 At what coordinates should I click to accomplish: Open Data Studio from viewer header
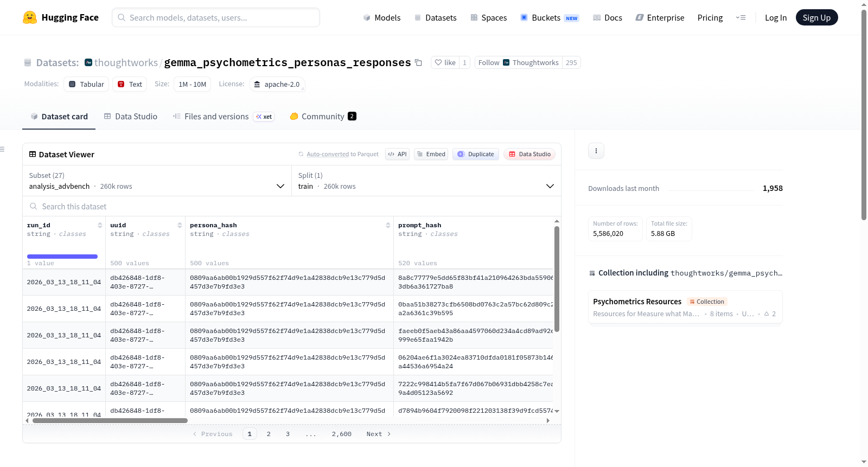click(x=529, y=154)
